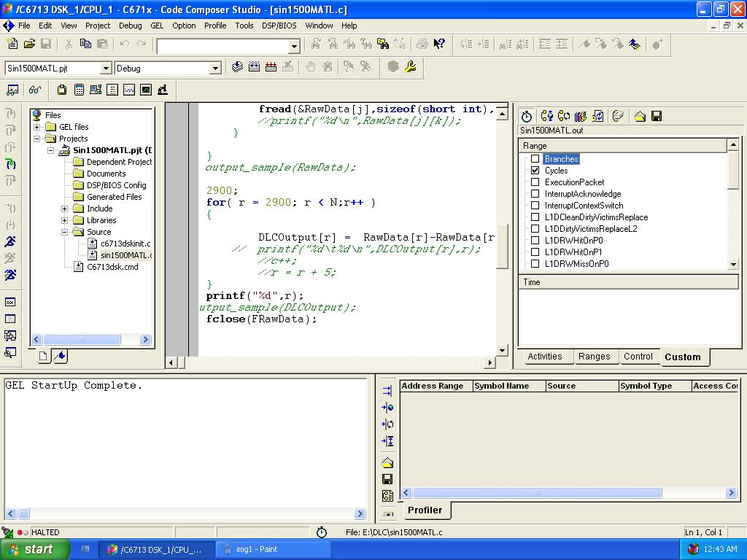The image size is (747, 560).
Task: Select sin1500MATL.c in the Source folder
Action: pos(125,255)
